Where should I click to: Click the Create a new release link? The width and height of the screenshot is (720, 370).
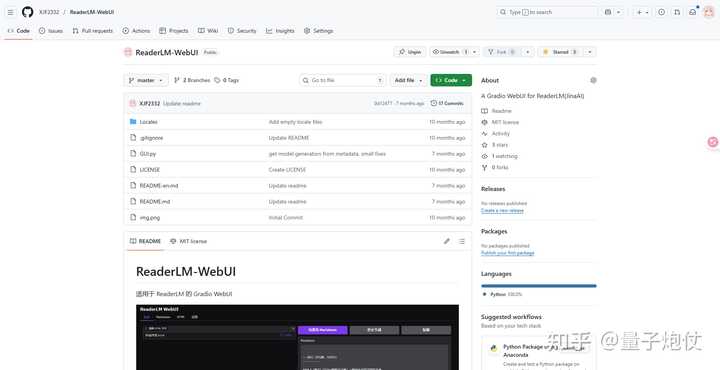click(x=502, y=210)
